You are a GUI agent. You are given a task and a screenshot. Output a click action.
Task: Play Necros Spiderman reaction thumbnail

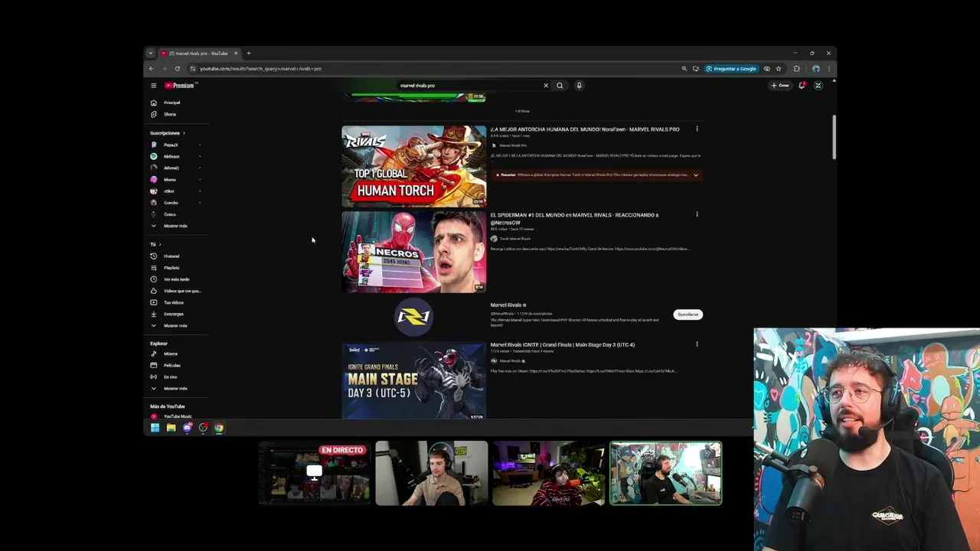[x=413, y=253]
